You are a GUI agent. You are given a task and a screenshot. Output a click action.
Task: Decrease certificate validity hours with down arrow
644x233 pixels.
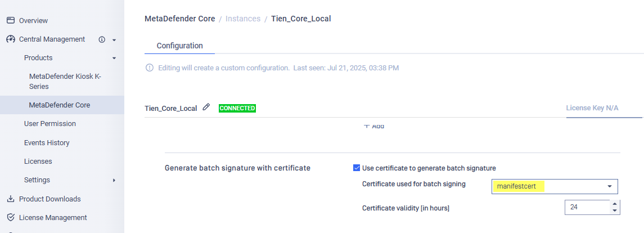click(x=614, y=210)
